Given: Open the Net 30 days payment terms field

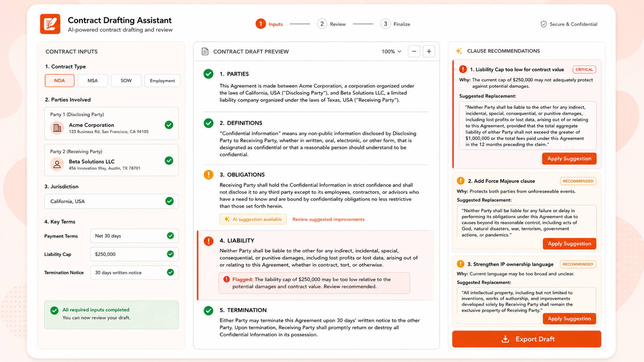Looking at the screenshot, I should 134,236.
